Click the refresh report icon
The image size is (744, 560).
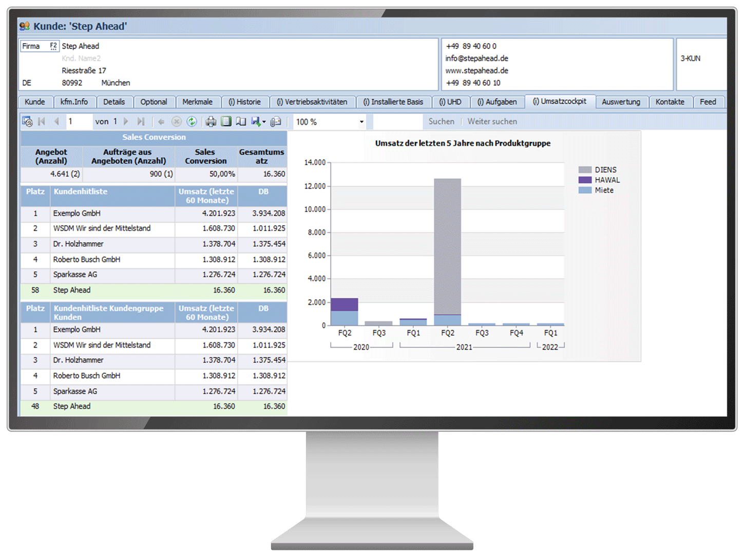tap(192, 122)
